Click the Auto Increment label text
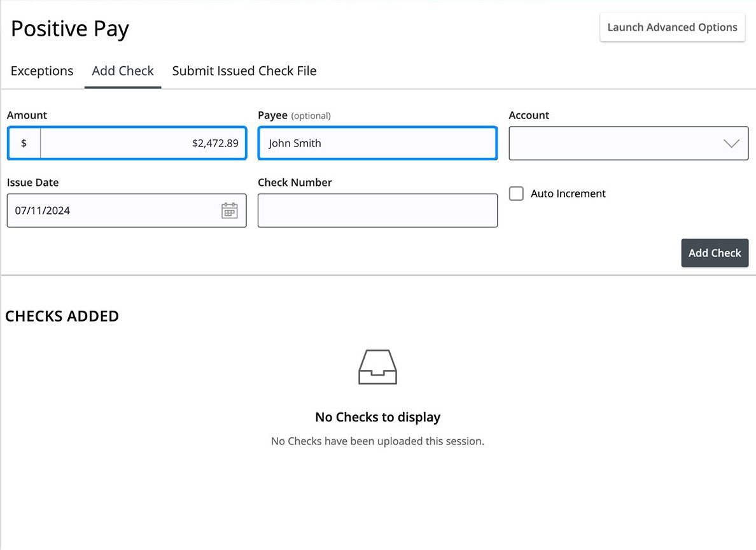 [x=568, y=194]
